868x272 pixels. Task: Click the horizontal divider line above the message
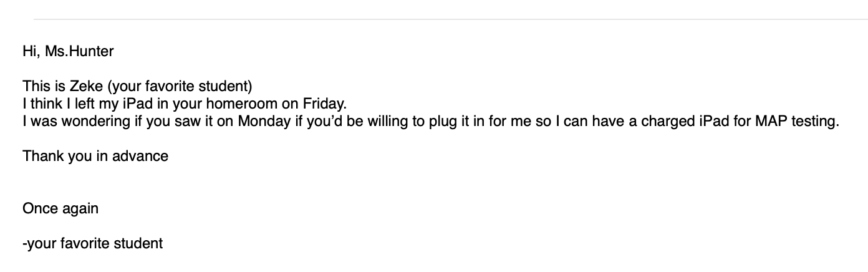click(x=450, y=19)
